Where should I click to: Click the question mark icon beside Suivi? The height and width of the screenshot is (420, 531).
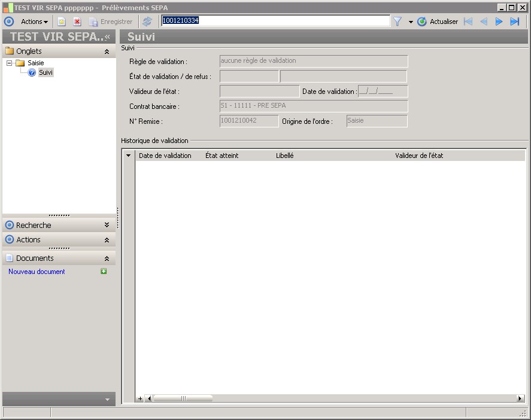(x=32, y=72)
